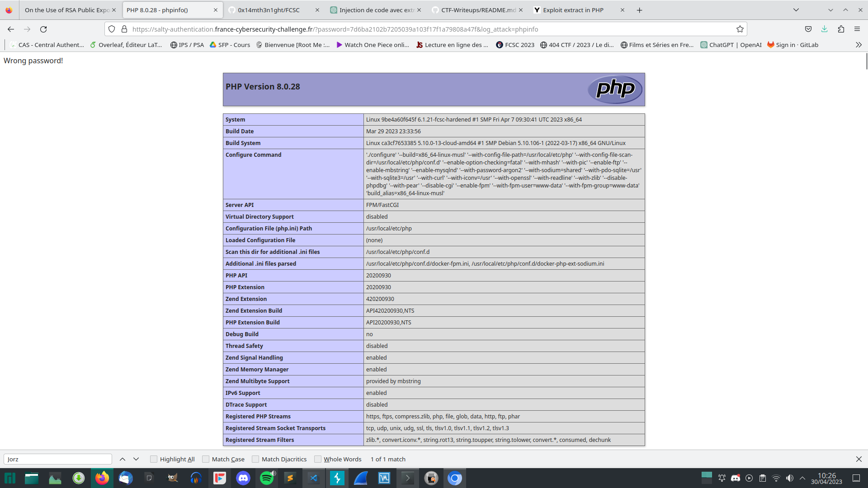Check the Whole Words option
The width and height of the screenshot is (868, 488).
click(318, 459)
